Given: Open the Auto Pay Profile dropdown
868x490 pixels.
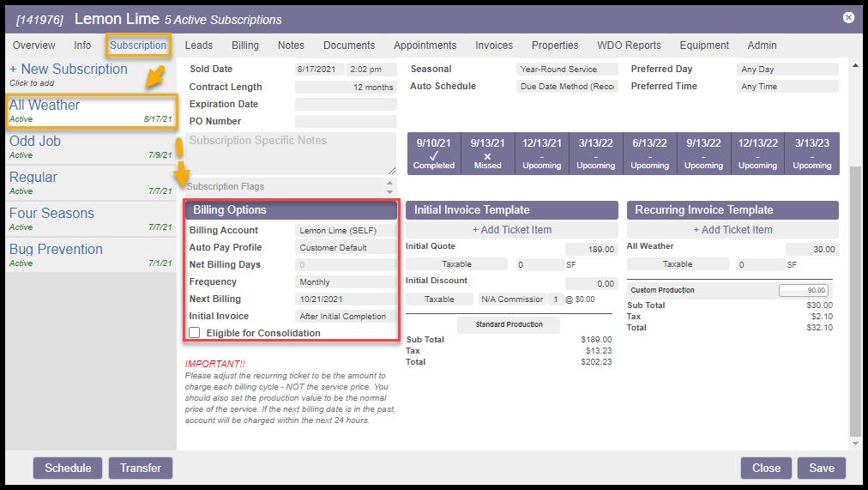Looking at the screenshot, I should pyautogui.click(x=346, y=248).
